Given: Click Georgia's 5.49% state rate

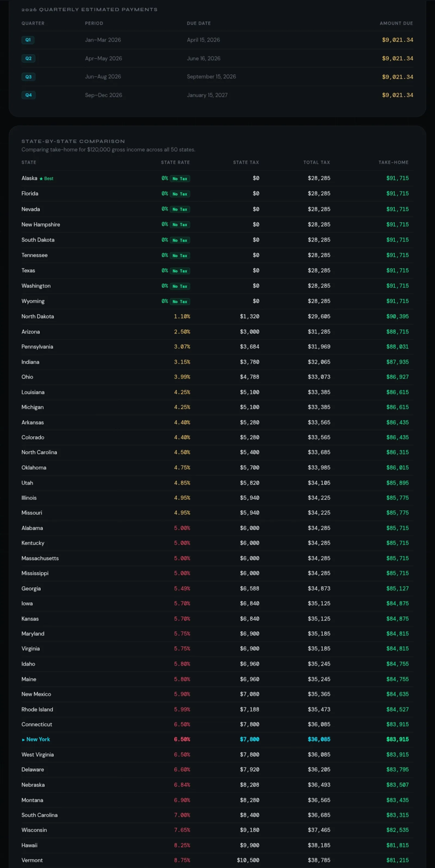Looking at the screenshot, I should (x=182, y=588).
